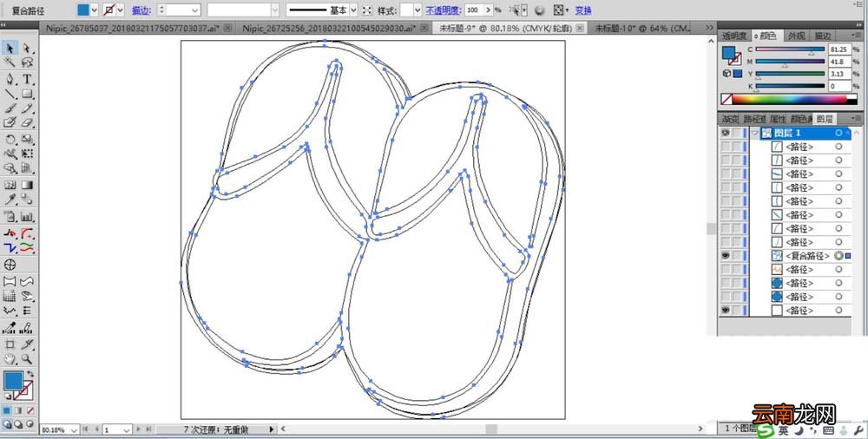868x439 pixels.
Task: Click the recolor artwork wheel icon
Action: click(x=540, y=10)
